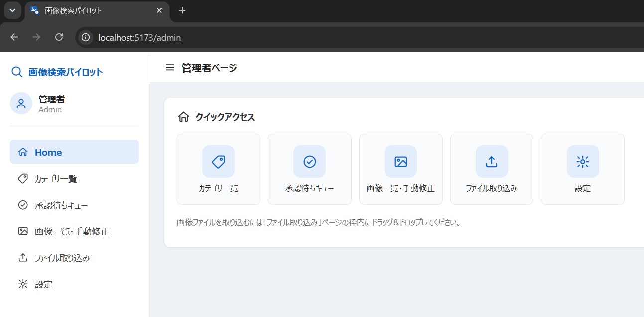
Task: Click the gear icon in sidebar 設定
Action: 23,284
